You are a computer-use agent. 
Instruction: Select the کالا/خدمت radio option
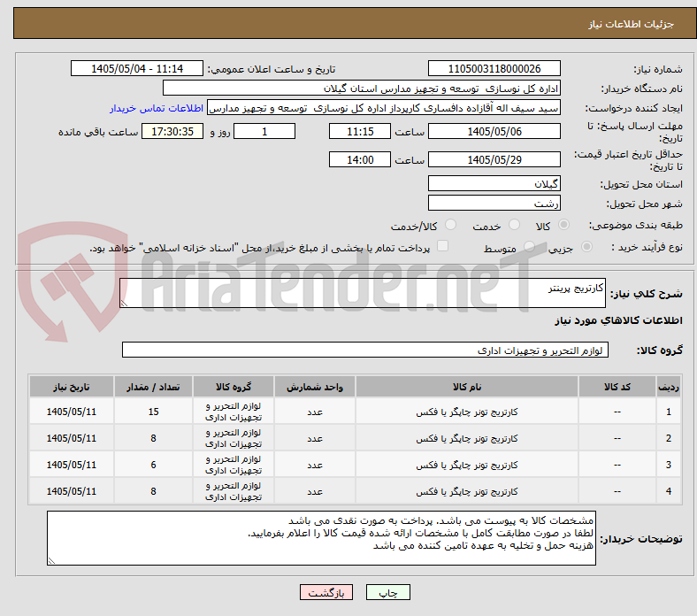[x=451, y=225]
